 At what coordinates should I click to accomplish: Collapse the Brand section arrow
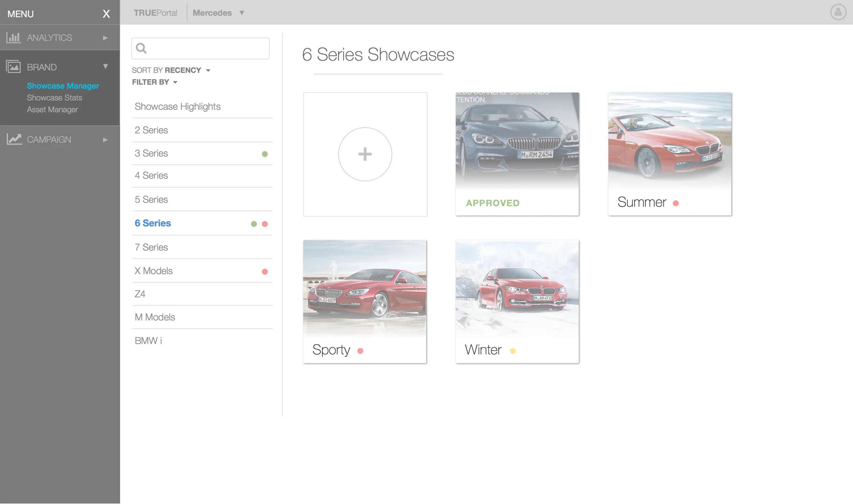tap(105, 67)
